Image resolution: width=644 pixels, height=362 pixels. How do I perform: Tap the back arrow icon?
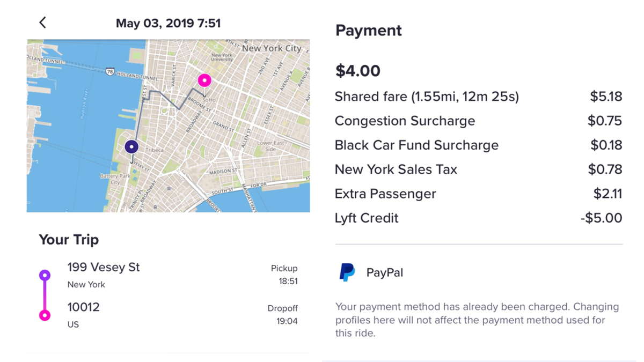click(43, 23)
